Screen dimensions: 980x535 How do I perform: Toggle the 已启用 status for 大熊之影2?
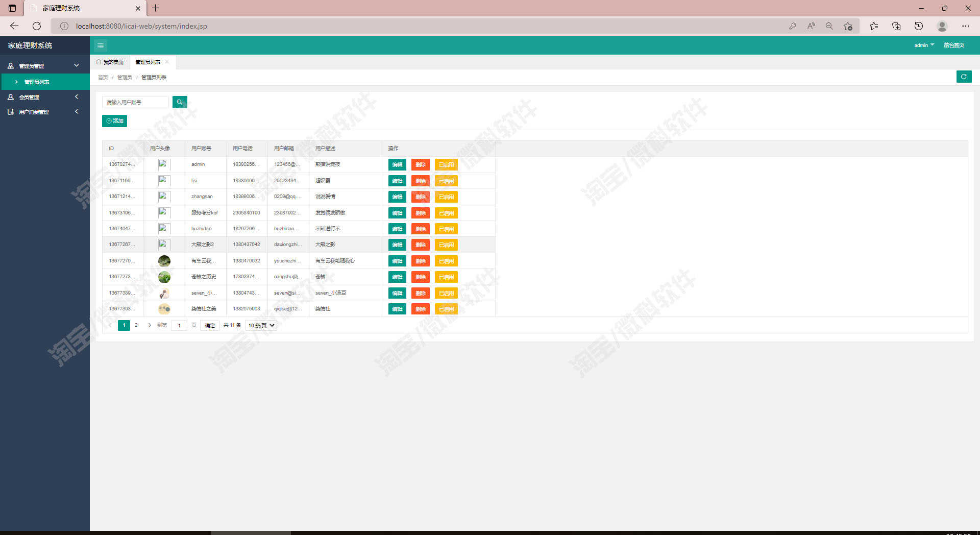click(x=446, y=245)
